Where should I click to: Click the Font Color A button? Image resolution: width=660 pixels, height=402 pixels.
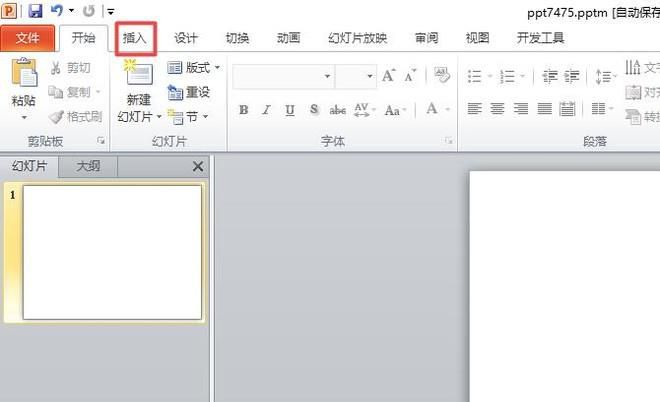tap(432, 109)
